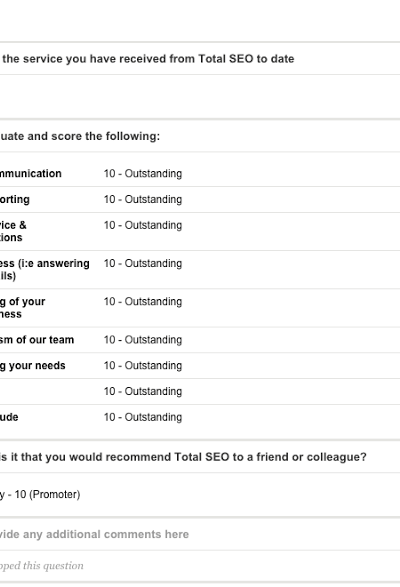Select the communication row label

point(31,174)
